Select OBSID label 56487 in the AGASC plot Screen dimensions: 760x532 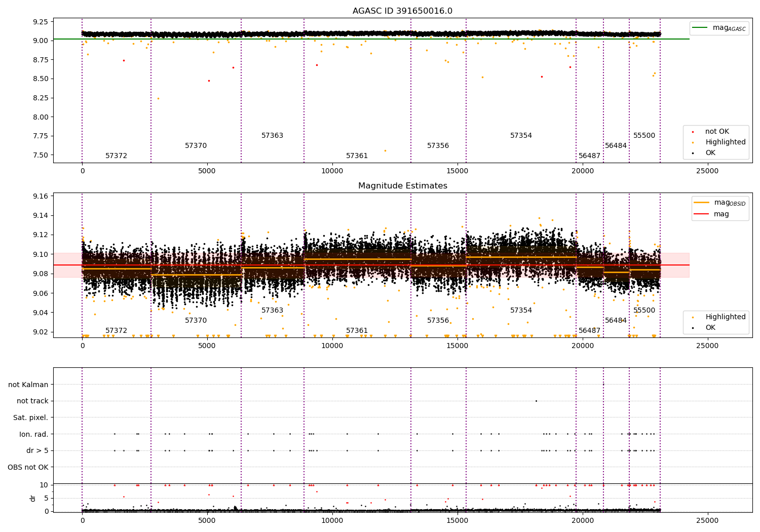(x=590, y=156)
